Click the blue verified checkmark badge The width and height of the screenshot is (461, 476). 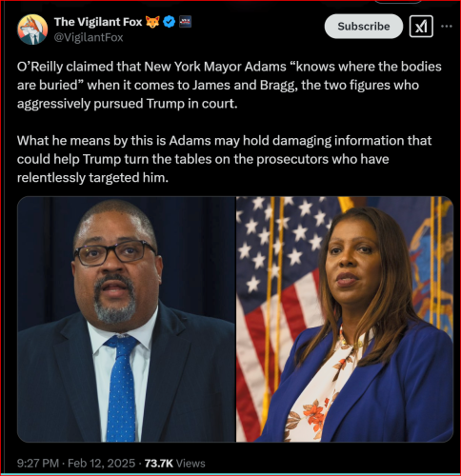click(170, 22)
